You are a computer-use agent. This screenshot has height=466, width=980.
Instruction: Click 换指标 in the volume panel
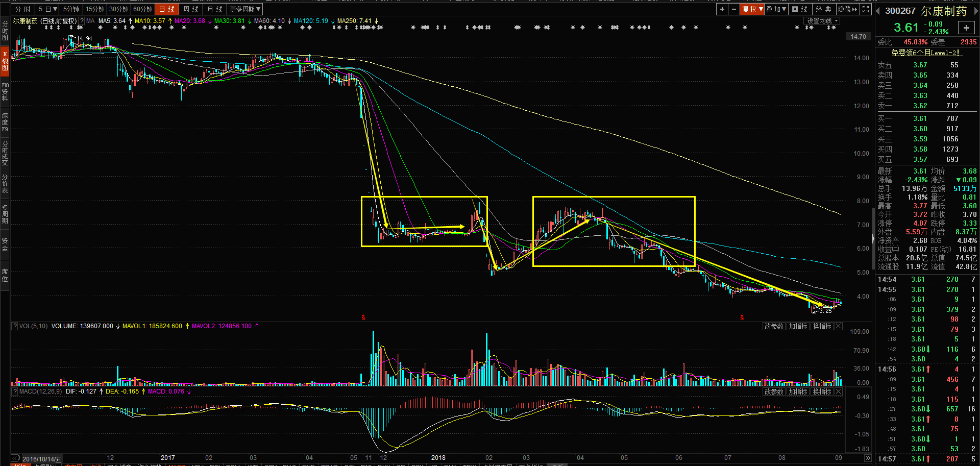(822, 326)
